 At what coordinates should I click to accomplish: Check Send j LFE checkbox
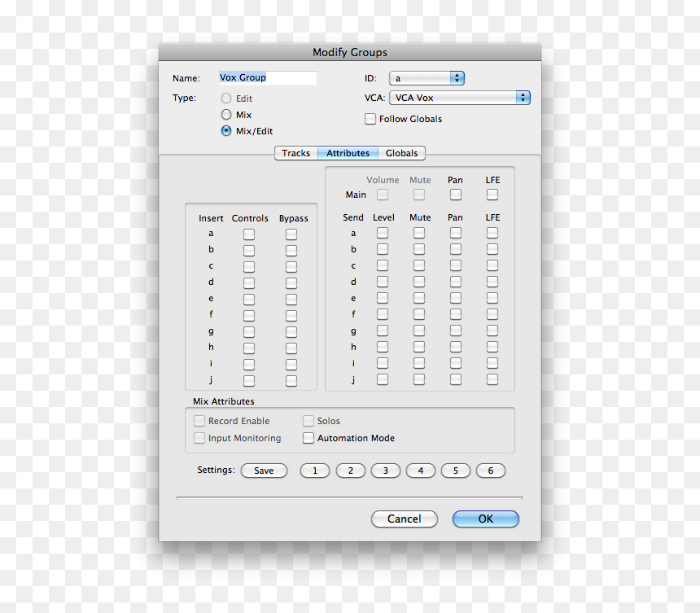point(492,379)
